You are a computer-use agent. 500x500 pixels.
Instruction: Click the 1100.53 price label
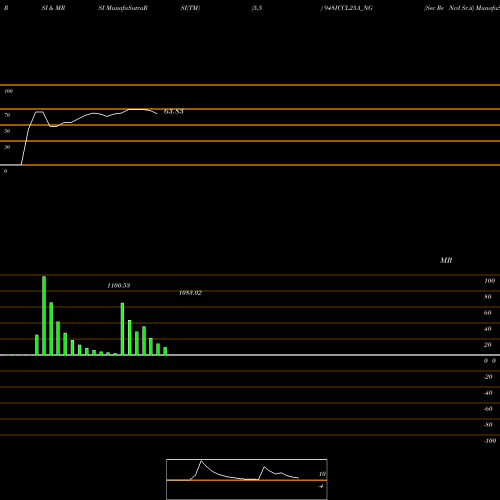pyautogui.click(x=119, y=286)
